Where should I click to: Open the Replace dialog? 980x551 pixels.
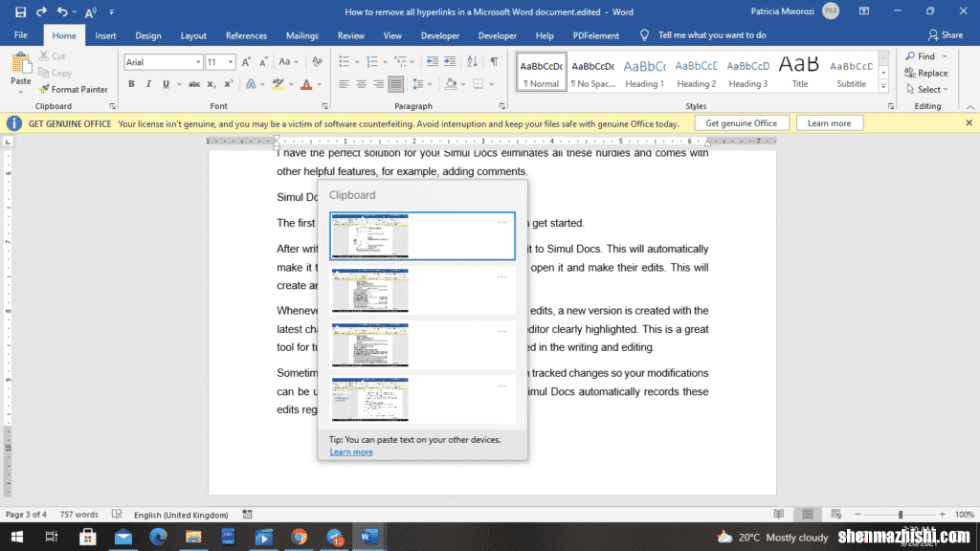point(926,73)
